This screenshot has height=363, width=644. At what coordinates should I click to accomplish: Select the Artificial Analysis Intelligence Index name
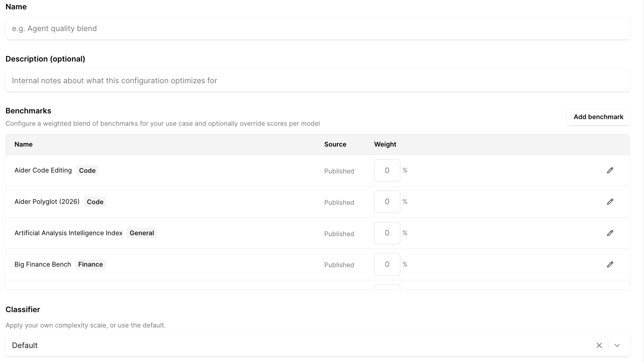(68, 233)
